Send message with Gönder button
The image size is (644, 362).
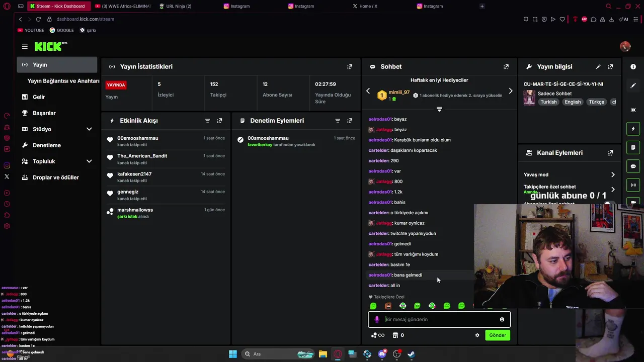click(x=498, y=335)
